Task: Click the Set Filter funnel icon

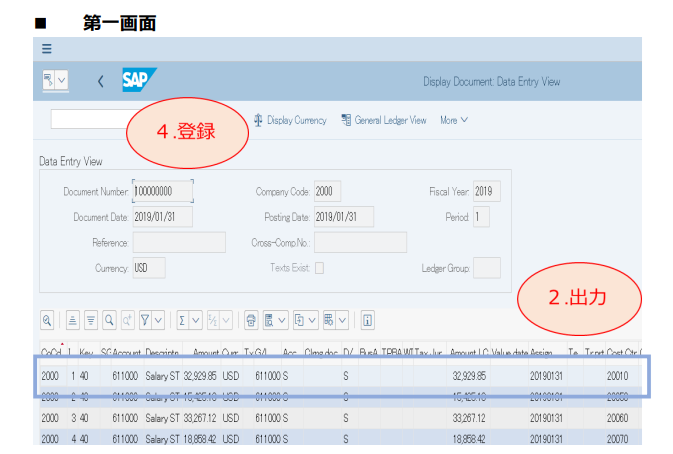Action: tap(145, 320)
